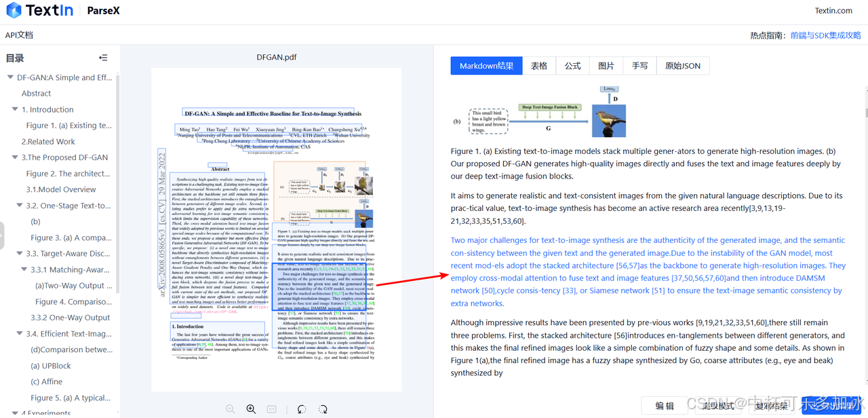Screen dimensions: 868x418
Task: Open the left edge panel handle
Action: (x=2, y=235)
